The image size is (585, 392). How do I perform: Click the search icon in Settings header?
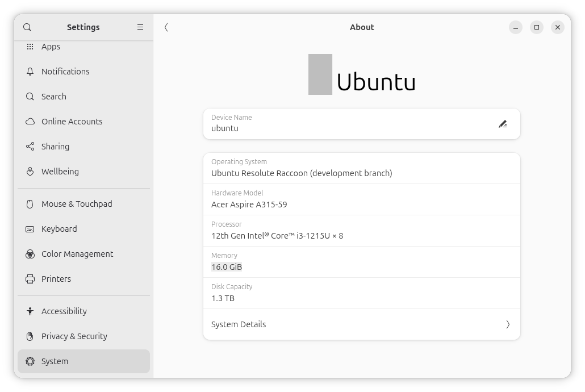(27, 27)
